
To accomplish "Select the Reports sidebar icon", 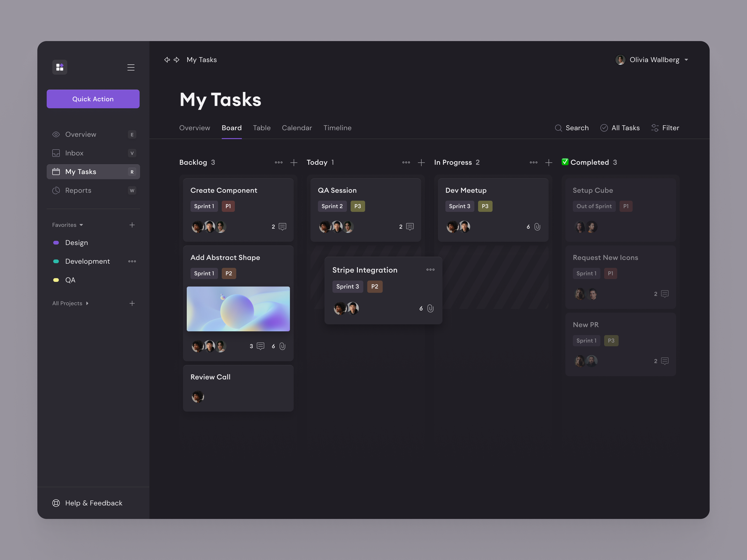I will click(56, 190).
